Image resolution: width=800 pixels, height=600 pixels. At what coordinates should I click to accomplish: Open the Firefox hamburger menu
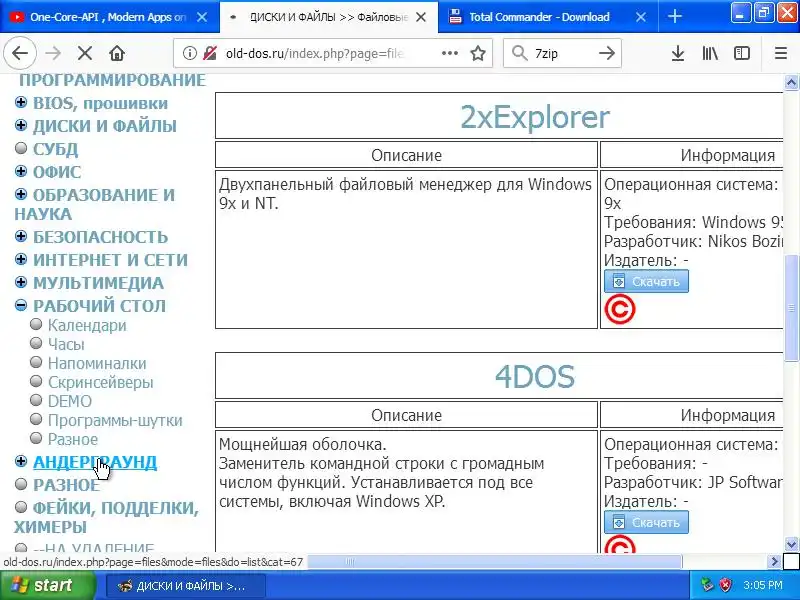point(781,53)
